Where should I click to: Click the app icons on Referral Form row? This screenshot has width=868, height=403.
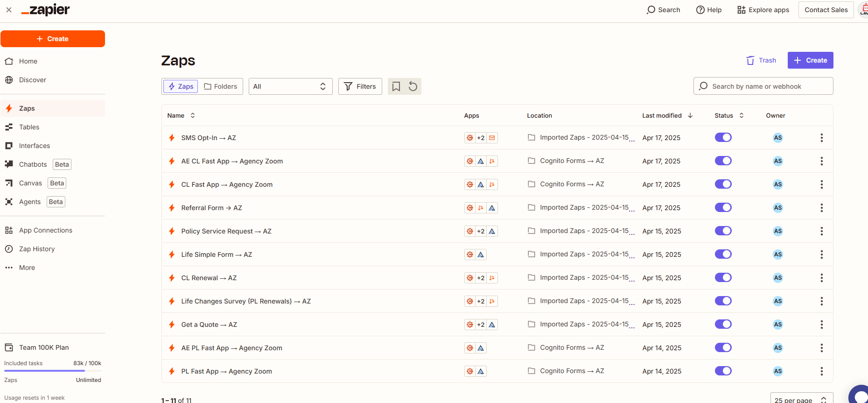(481, 208)
